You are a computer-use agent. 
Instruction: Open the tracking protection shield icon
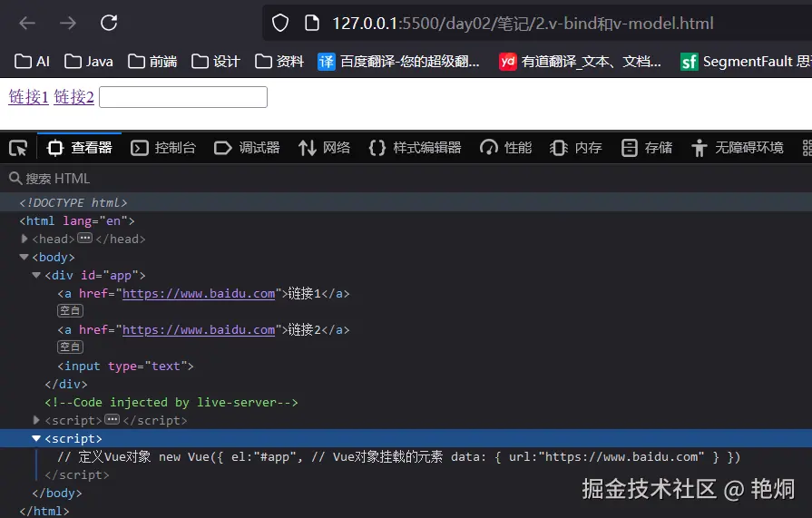280,23
